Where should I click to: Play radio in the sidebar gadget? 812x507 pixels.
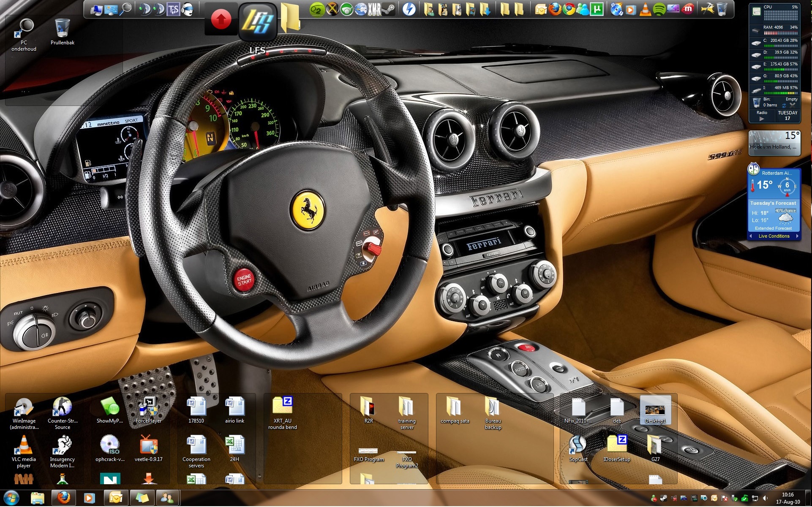pyautogui.click(x=761, y=119)
